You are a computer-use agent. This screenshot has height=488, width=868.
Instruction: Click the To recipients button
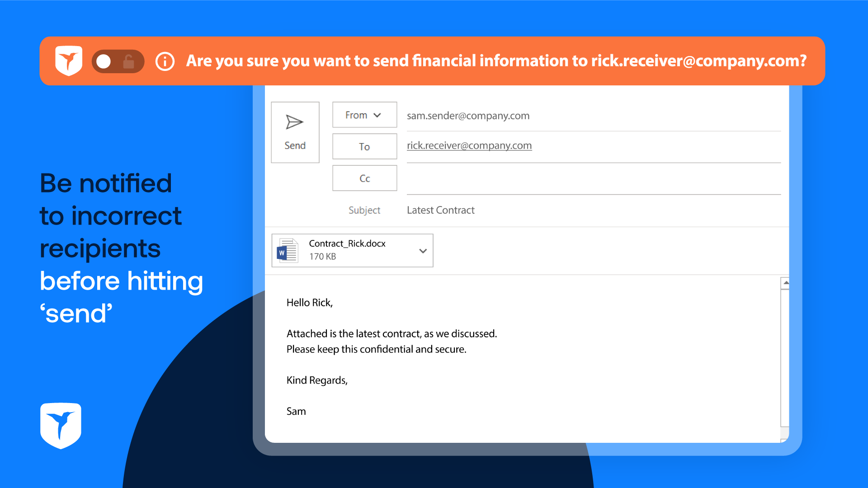coord(364,146)
